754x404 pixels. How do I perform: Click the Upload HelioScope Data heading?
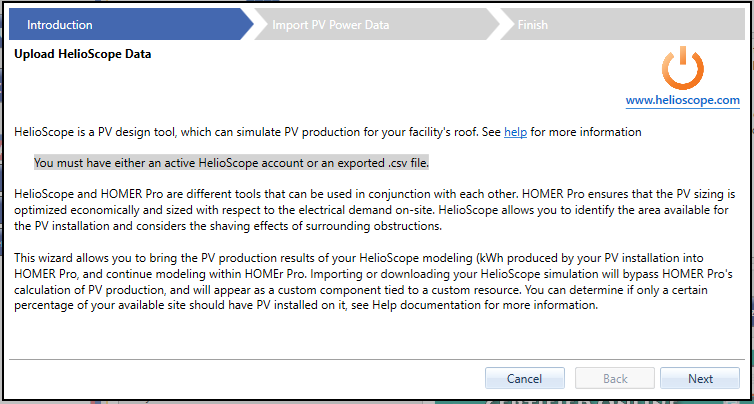tap(83, 53)
